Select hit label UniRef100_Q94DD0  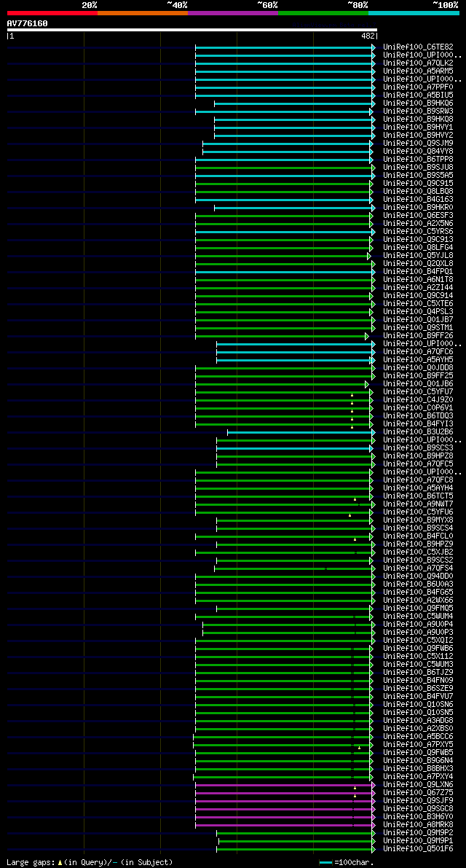[x=418, y=576]
